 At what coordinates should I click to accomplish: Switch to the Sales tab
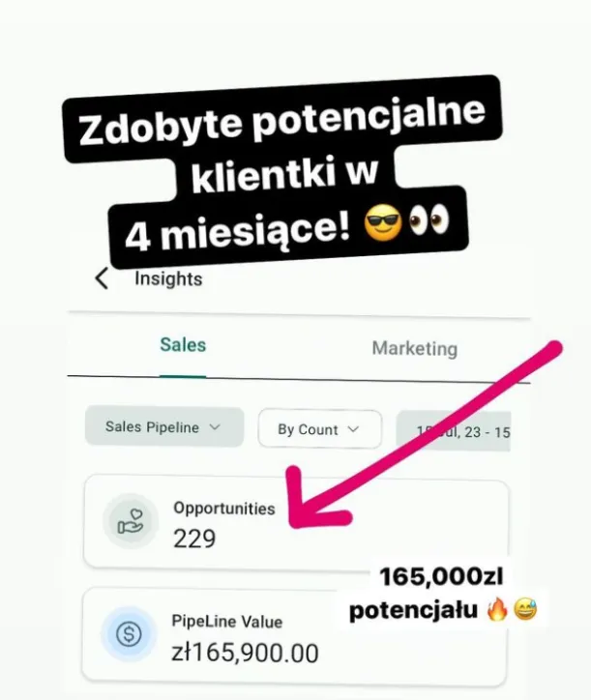(x=183, y=345)
